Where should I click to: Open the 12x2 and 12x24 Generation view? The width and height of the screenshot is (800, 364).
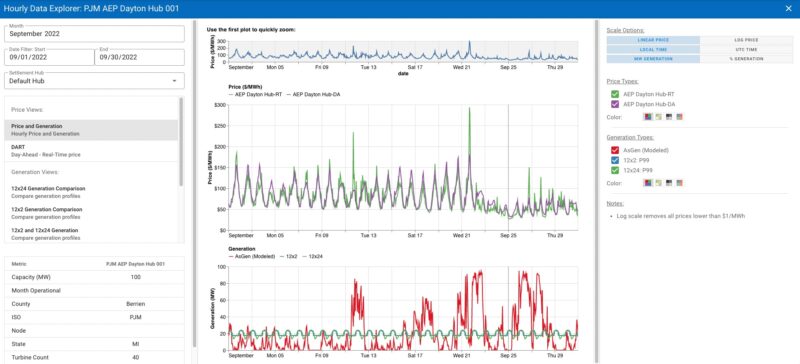tap(91, 234)
